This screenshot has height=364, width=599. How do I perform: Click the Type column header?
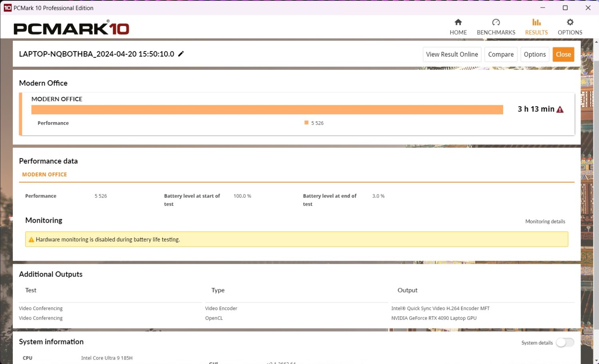click(218, 290)
